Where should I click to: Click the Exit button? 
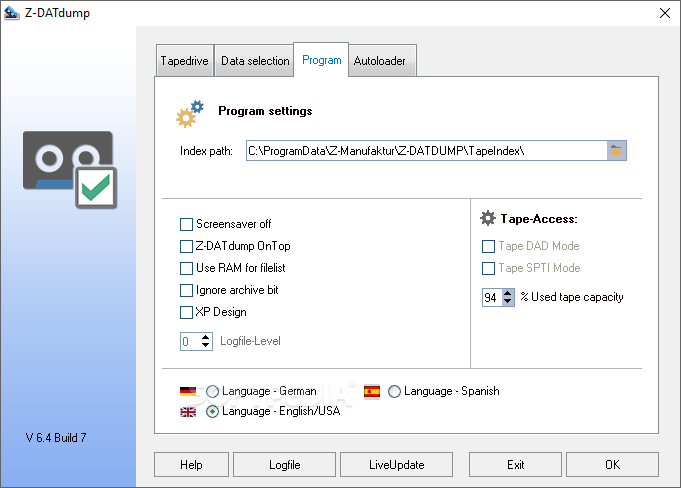[516, 465]
